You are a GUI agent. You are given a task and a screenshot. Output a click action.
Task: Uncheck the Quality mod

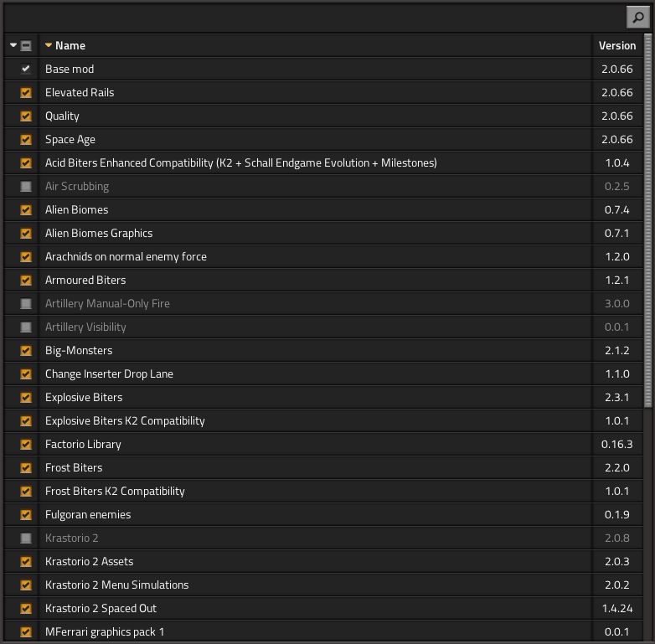pyautogui.click(x=26, y=116)
